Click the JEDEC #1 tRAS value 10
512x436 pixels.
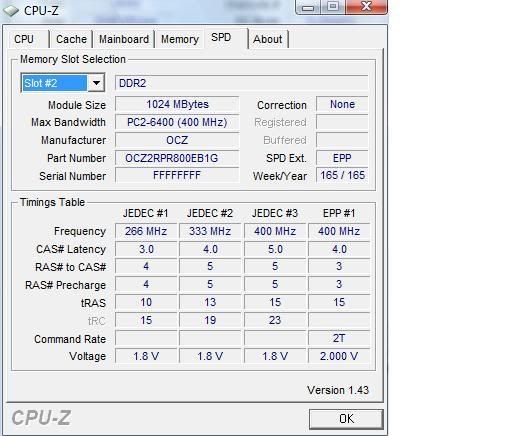click(146, 303)
